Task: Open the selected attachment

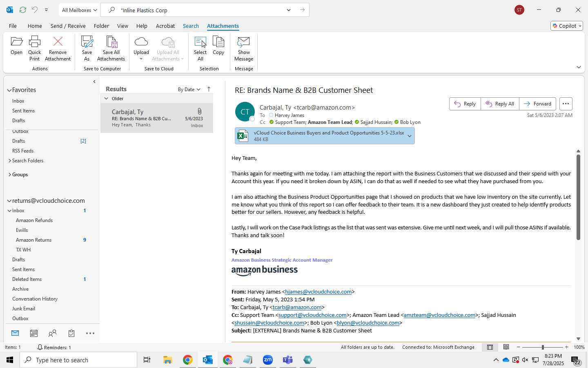Action: [x=17, y=45]
